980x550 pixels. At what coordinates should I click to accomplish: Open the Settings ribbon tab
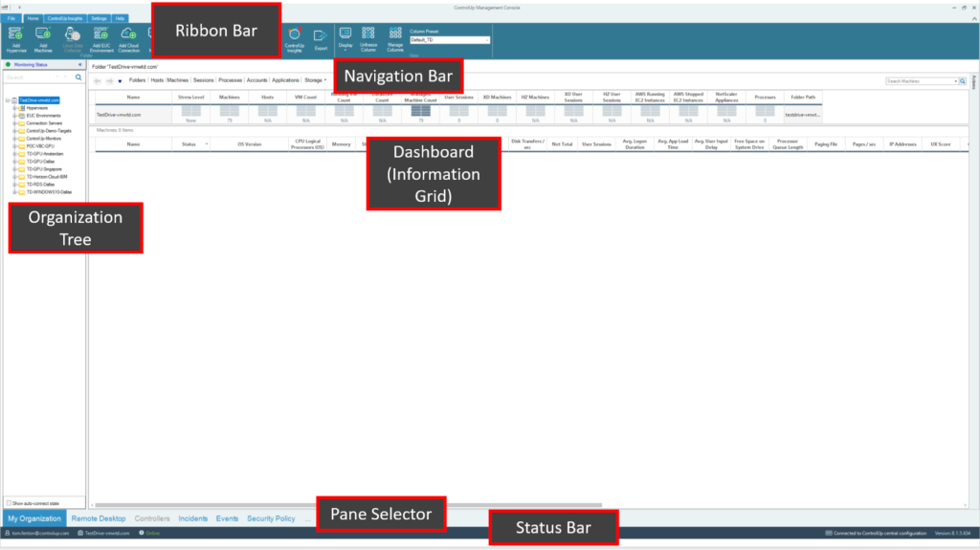click(x=99, y=19)
